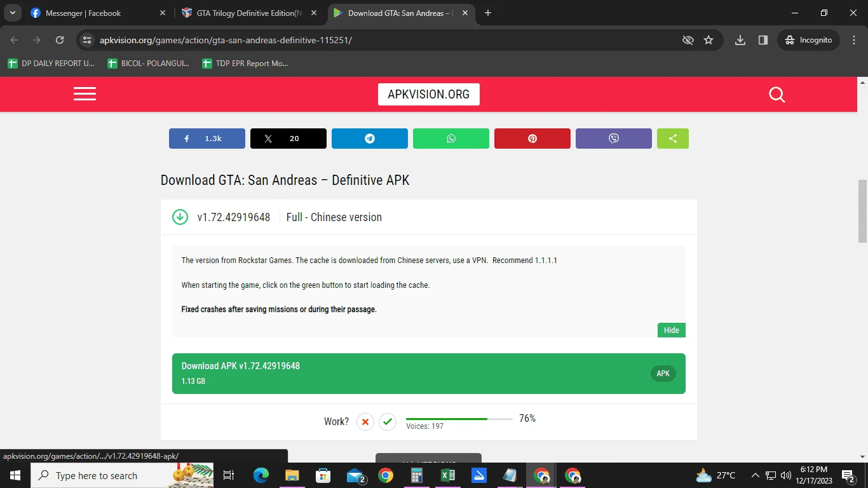Image resolution: width=868 pixels, height=488 pixels.
Task: Click the 76% work rating progress bar
Action: click(459, 419)
